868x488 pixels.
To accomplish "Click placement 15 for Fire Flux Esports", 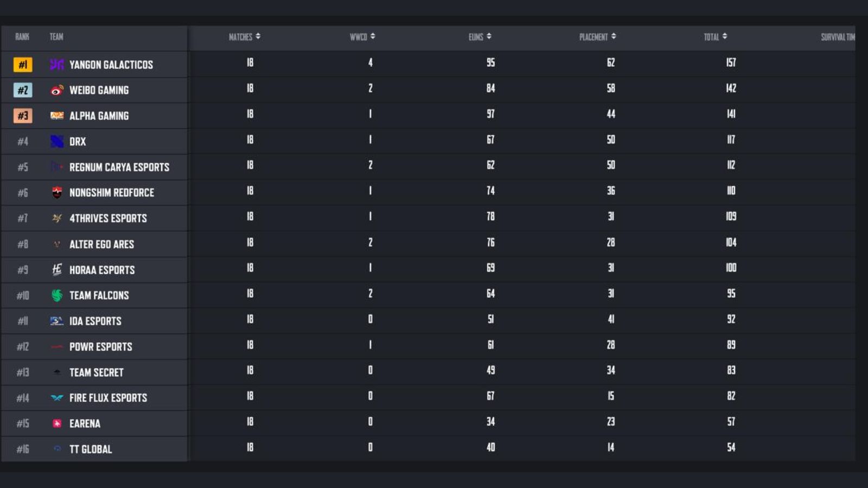I will (x=611, y=396).
